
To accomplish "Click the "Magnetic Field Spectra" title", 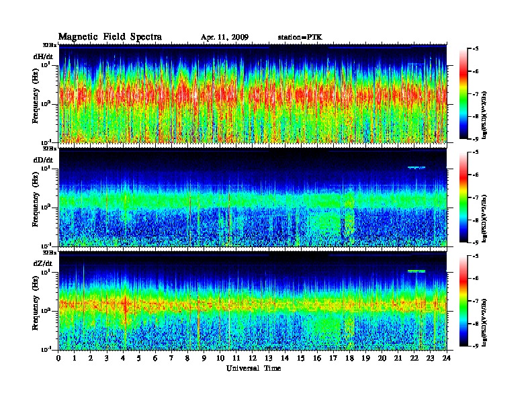I will pyautogui.click(x=110, y=37).
